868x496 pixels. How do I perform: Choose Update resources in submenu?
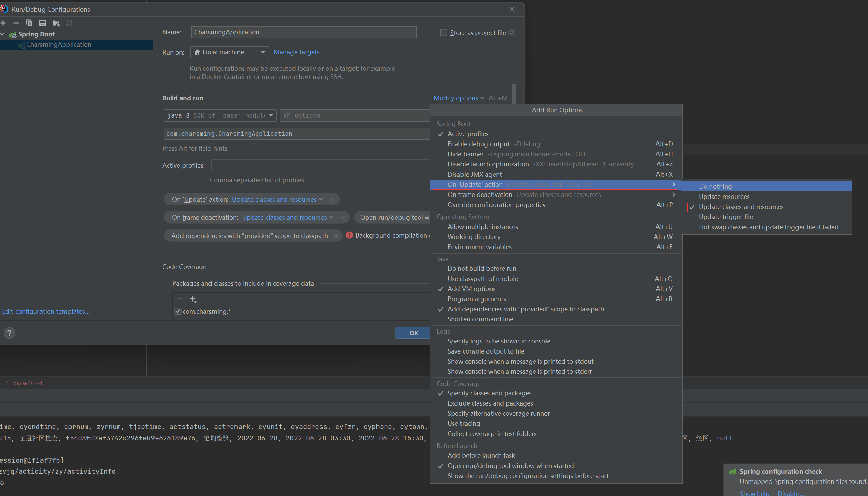coord(767,197)
